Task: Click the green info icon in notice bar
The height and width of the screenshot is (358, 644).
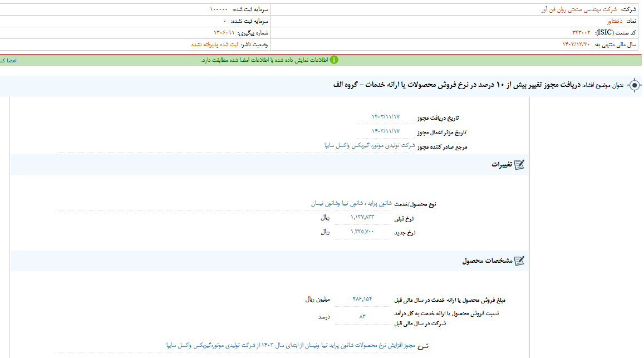Action: click(334, 60)
